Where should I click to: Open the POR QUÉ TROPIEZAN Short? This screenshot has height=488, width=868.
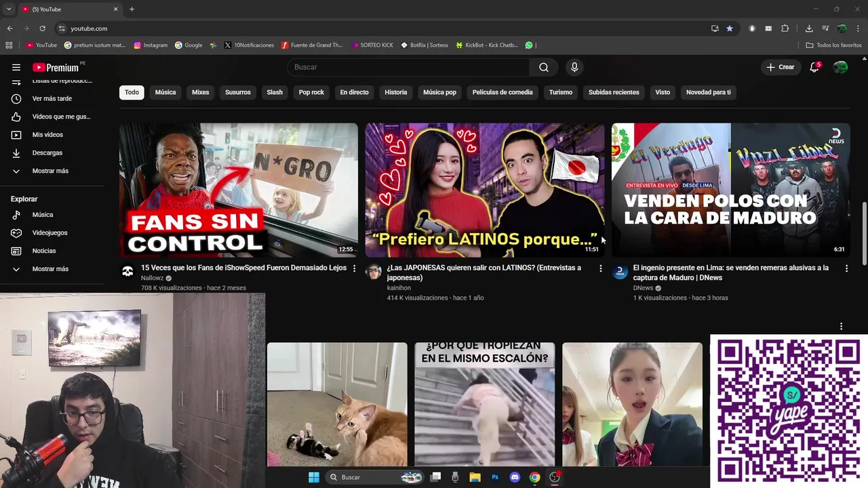485,404
